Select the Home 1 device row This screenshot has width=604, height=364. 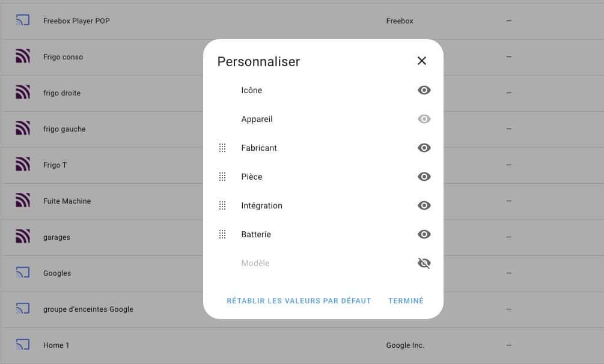pos(302,345)
